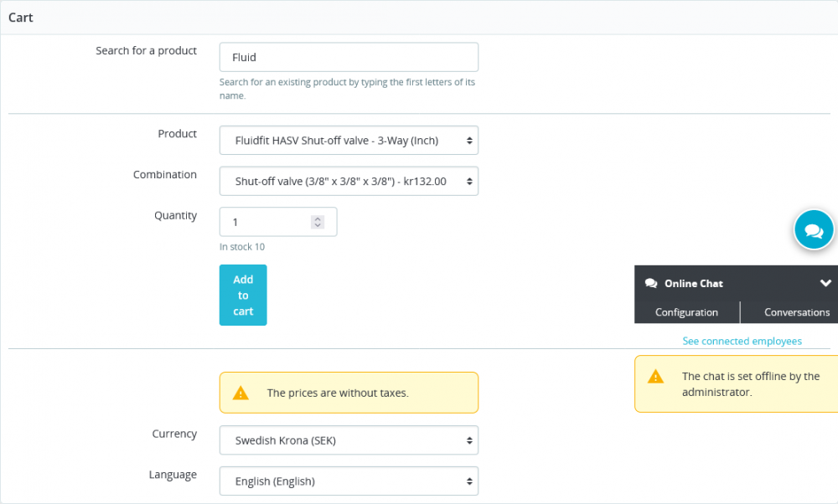
Task: Open the Combination dropdown
Action: coord(349,181)
